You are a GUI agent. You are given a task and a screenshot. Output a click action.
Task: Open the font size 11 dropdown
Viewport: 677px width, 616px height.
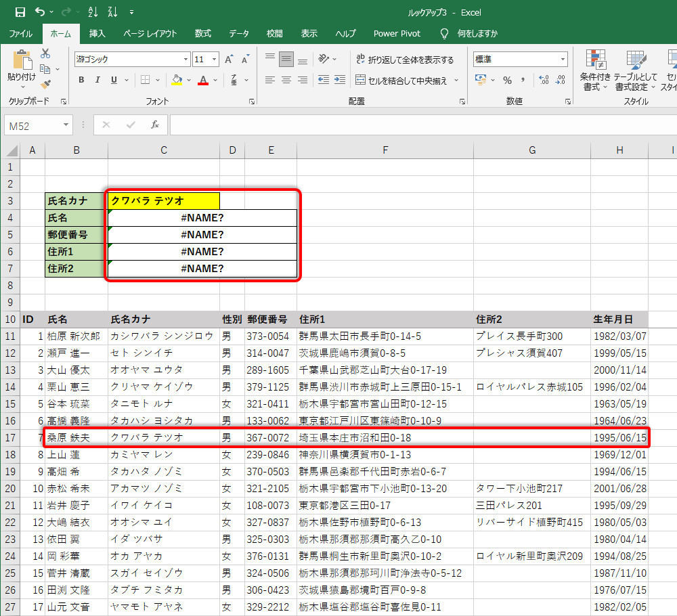pyautogui.click(x=214, y=59)
